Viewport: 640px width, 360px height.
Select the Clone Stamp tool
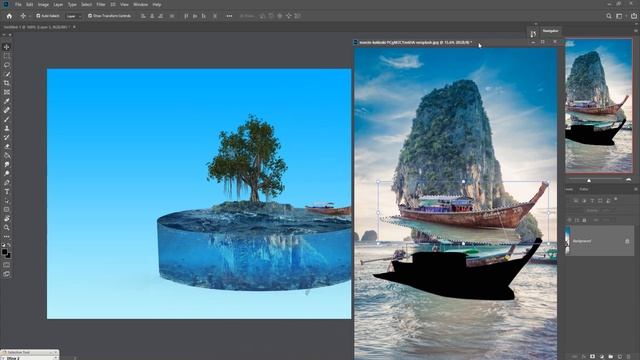click(7, 128)
